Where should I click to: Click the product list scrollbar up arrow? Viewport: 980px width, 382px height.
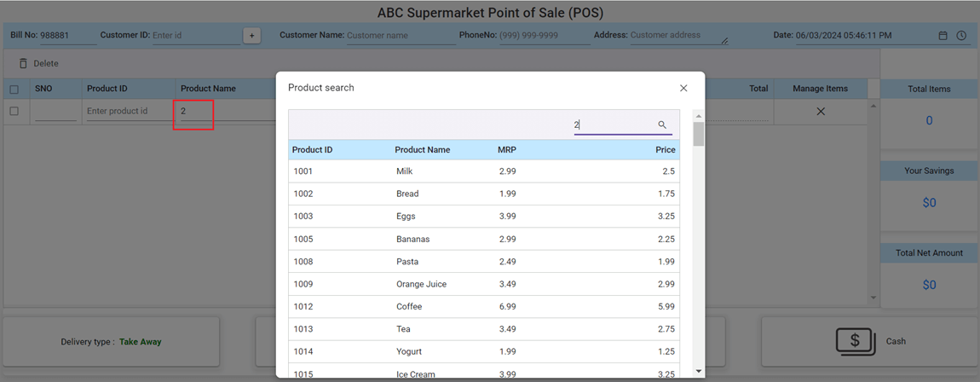pyautogui.click(x=699, y=116)
